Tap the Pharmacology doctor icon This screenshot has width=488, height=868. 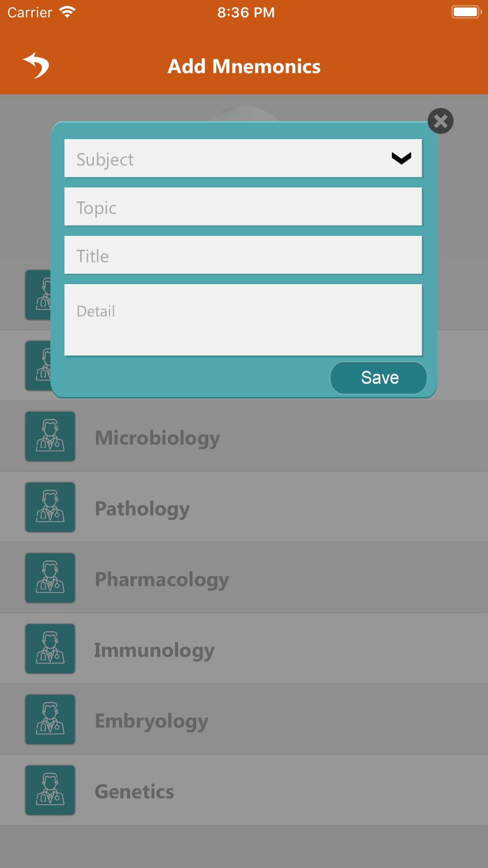pos(50,578)
